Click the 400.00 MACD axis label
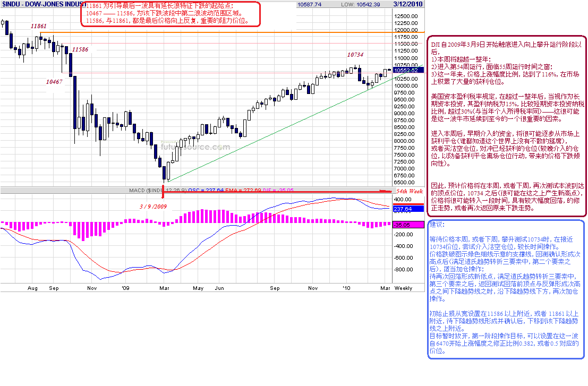This screenshot has height=386, width=588. (x=403, y=200)
